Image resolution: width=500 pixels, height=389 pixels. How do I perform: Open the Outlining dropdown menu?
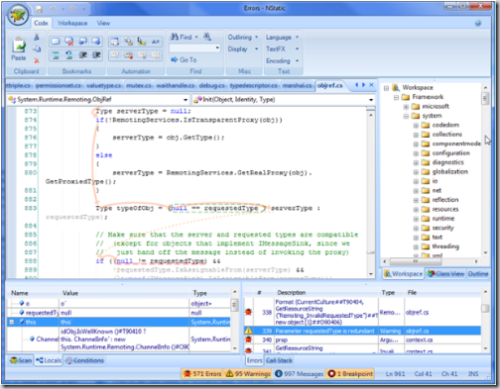click(243, 37)
